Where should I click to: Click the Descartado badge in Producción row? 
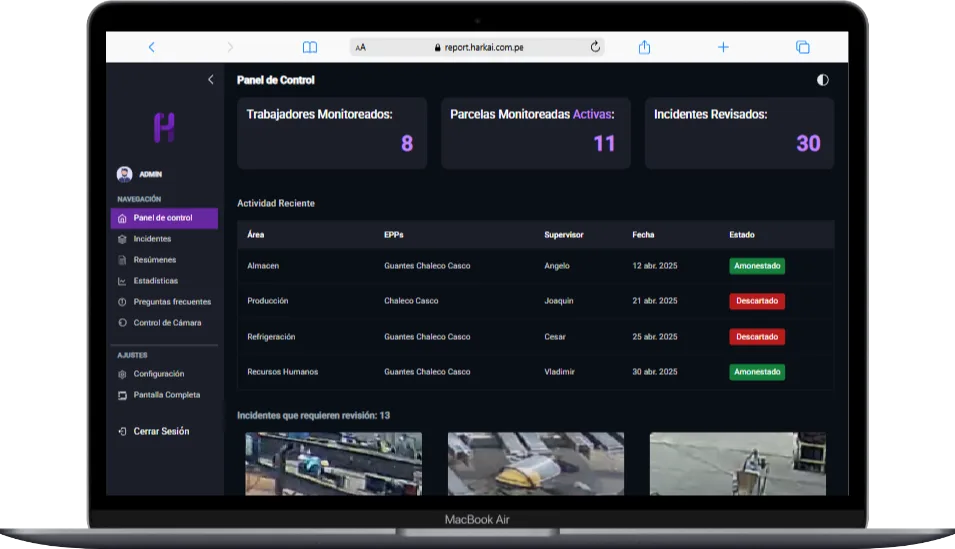(757, 301)
